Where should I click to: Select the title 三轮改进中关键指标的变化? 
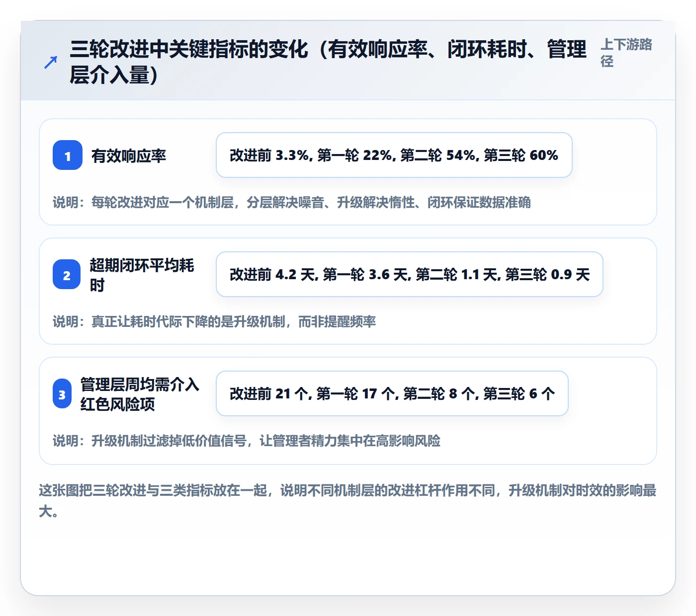tap(328, 62)
